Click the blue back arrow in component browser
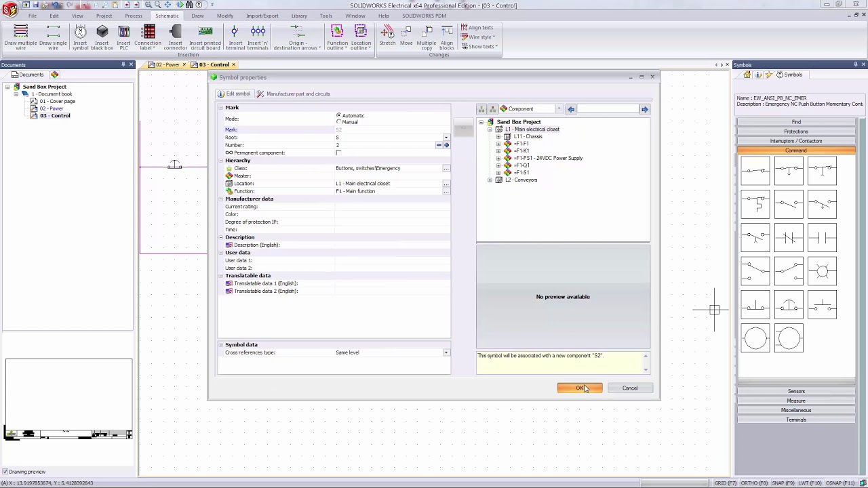 (x=571, y=109)
